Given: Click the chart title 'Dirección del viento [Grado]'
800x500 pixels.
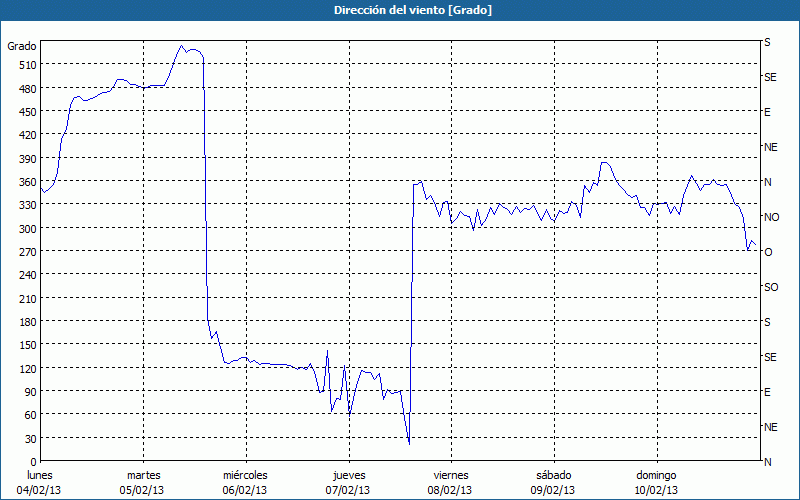Looking at the screenshot, I should click(x=399, y=10).
